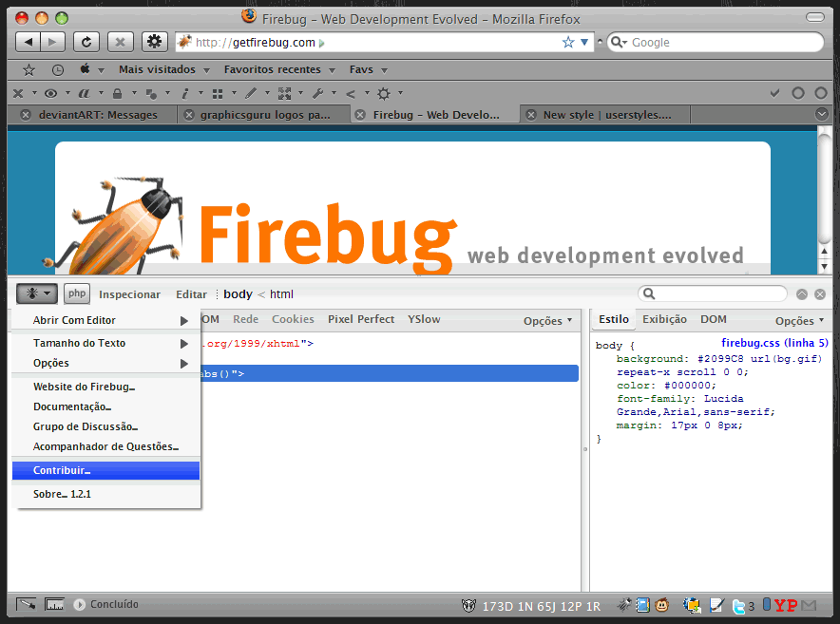Switch to New style userstyles tab

click(x=605, y=115)
